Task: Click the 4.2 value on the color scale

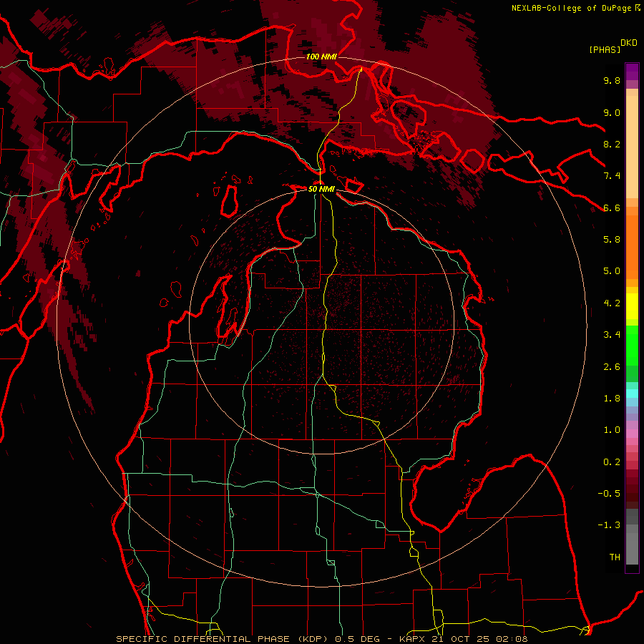Action: pyautogui.click(x=612, y=303)
